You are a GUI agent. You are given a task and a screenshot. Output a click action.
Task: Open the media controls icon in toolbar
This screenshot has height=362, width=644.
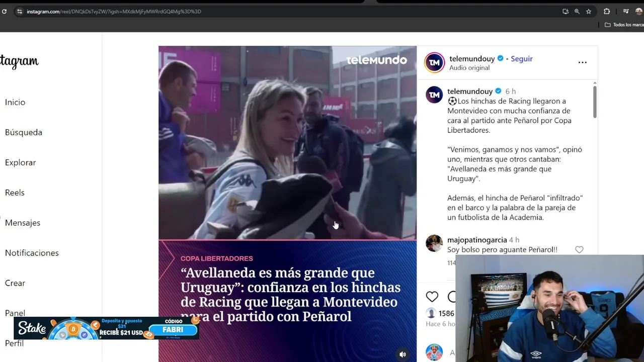pos(626,11)
